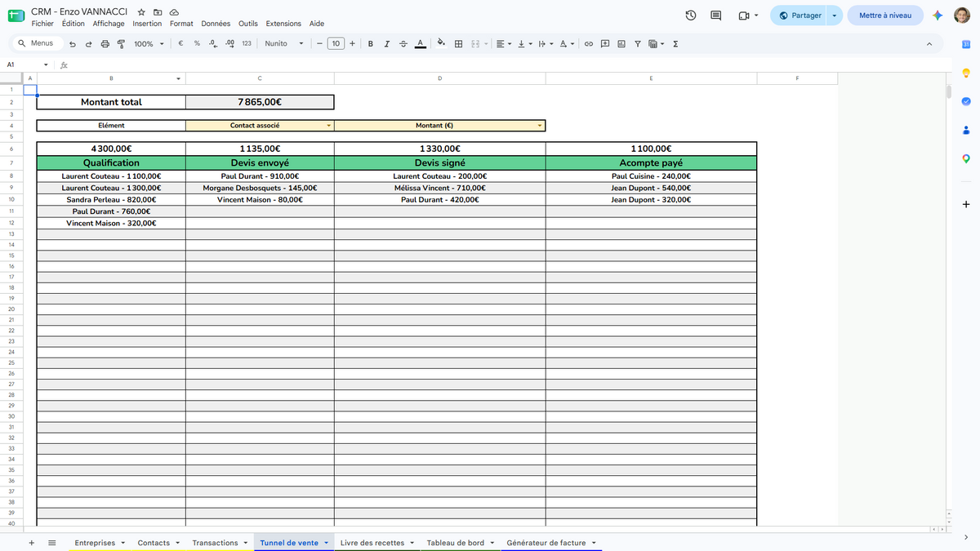This screenshot has height=551, width=980.
Task: Click the redo icon in toolbar
Action: click(x=88, y=43)
